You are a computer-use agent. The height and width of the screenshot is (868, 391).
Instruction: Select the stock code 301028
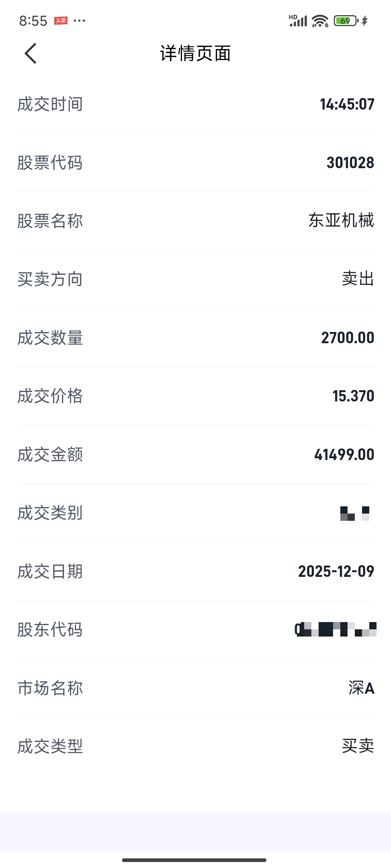(350, 163)
